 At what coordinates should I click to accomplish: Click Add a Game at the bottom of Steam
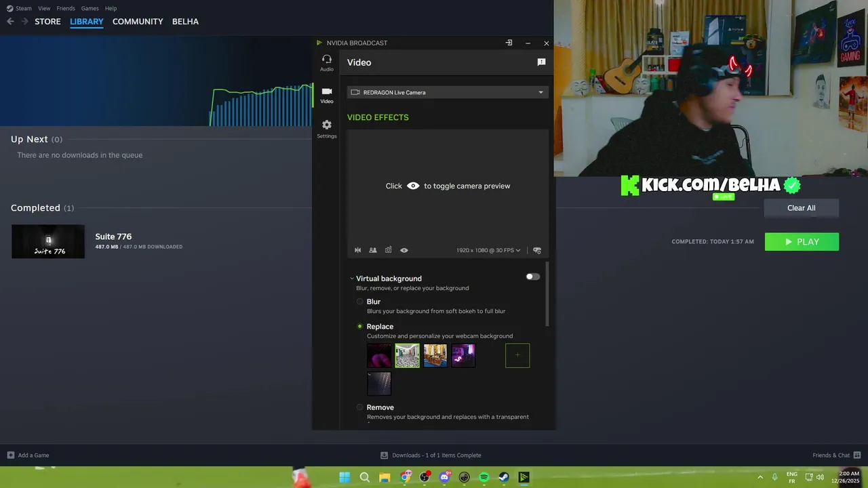28,455
